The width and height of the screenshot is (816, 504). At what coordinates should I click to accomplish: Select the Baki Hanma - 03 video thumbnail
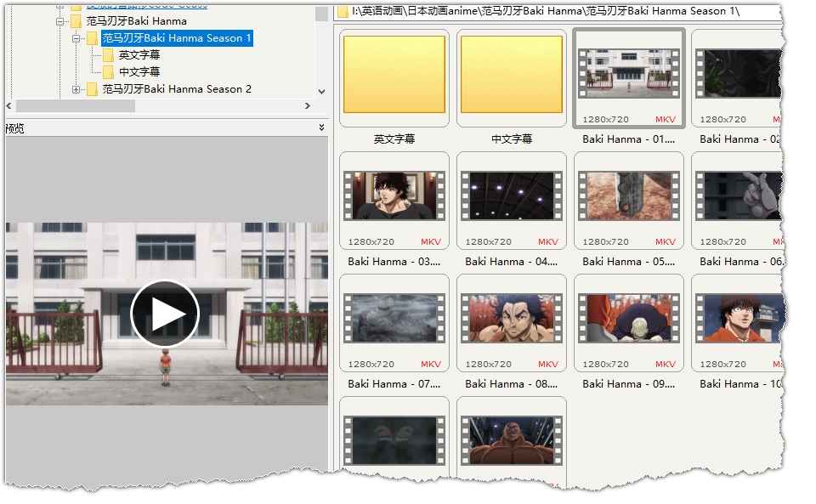pyautogui.click(x=394, y=195)
